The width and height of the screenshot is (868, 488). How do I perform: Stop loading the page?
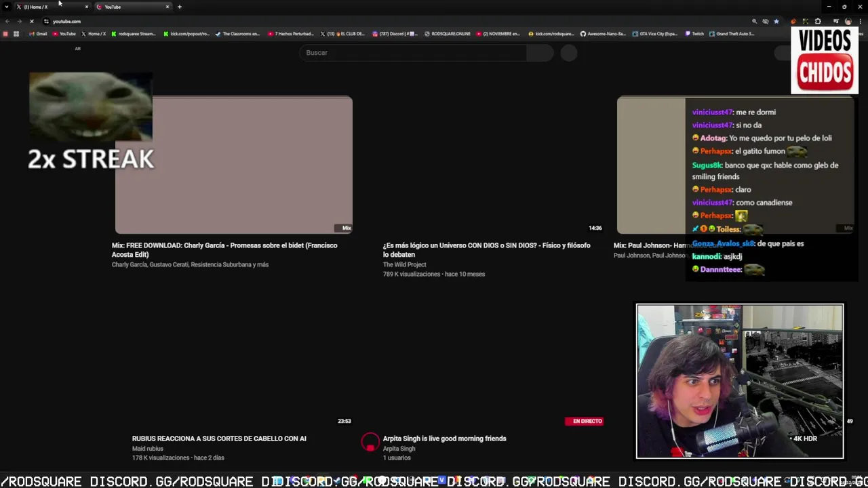point(31,21)
